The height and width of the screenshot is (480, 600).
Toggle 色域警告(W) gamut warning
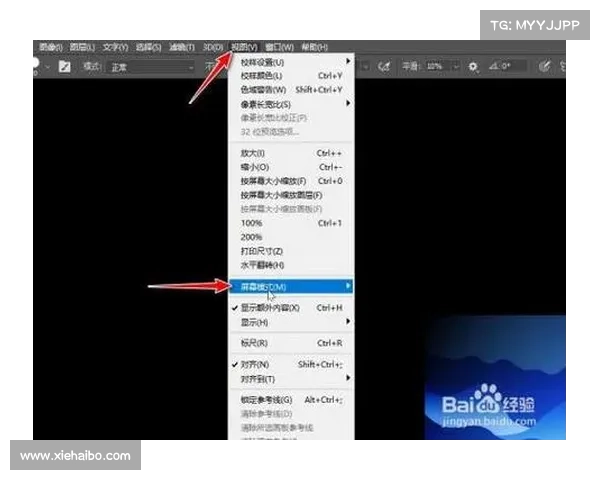coord(291,90)
